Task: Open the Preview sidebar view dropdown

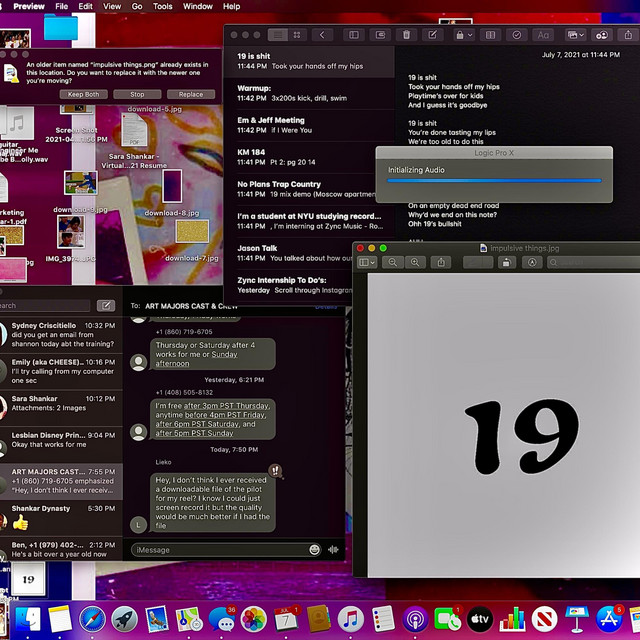Action: (x=367, y=262)
